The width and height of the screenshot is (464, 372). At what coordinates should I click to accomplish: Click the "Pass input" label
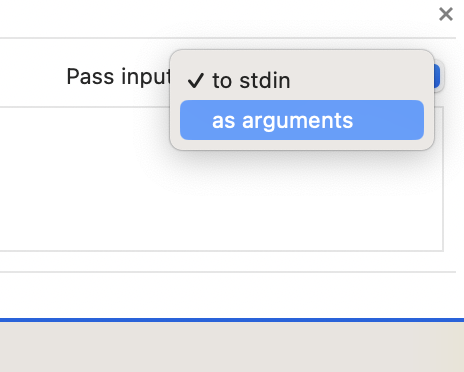pos(118,77)
